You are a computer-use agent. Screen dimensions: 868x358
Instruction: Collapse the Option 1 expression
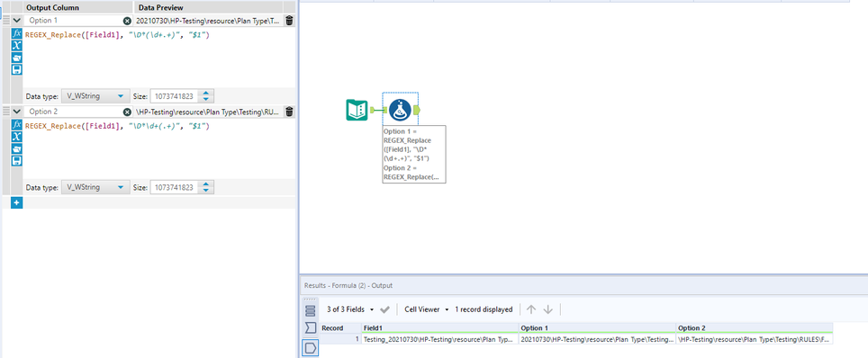click(16, 21)
